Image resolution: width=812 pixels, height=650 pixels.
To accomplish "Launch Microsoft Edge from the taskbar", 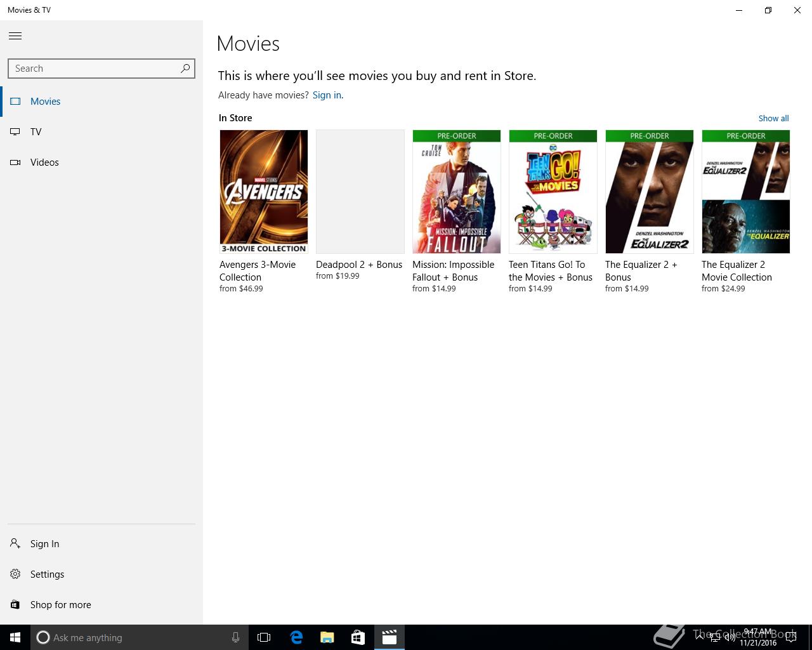I will pyautogui.click(x=296, y=637).
